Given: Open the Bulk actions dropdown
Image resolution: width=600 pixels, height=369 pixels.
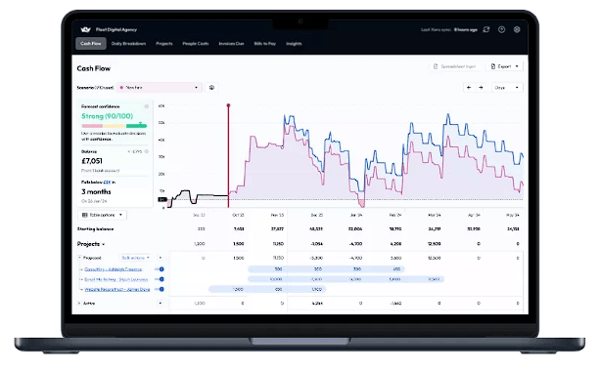Looking at the screenshot, I should (x=136, y=258).
